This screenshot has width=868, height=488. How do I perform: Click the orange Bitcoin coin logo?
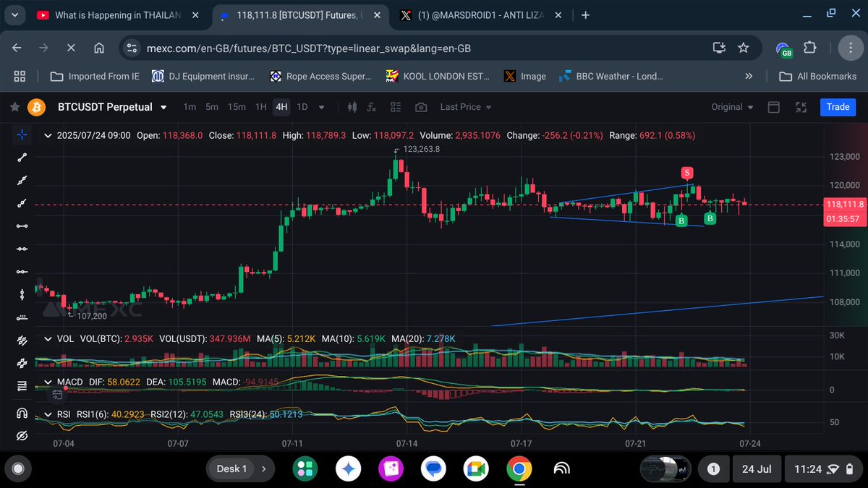pos(36,107)
